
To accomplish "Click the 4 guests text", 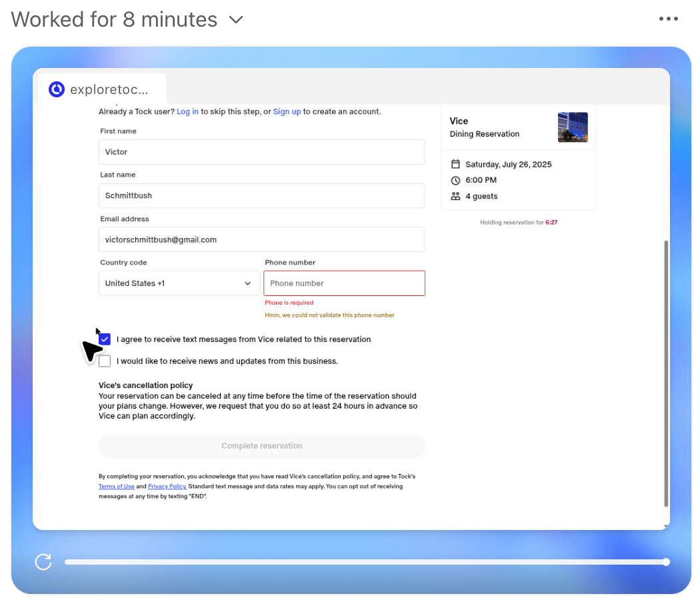I will (481, 196).
